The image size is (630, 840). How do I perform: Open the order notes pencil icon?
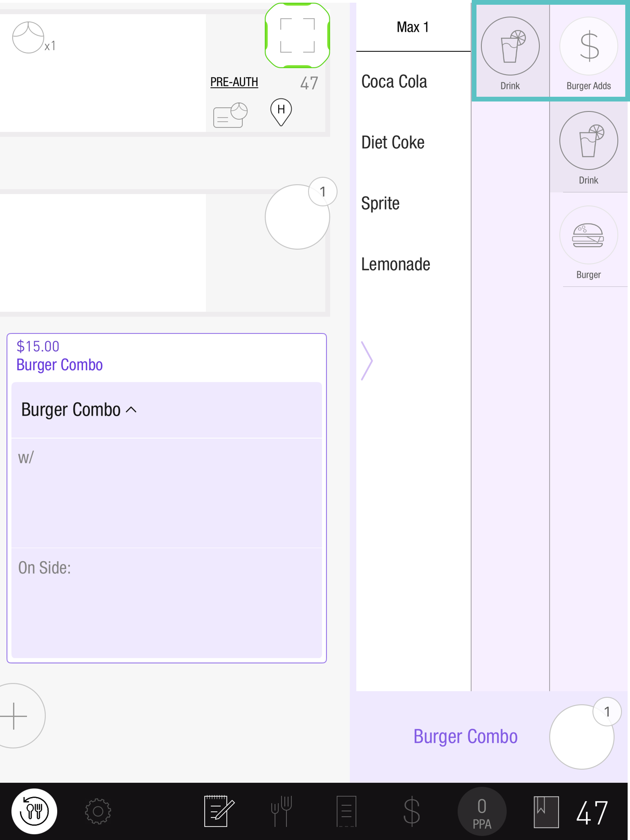(x=219, y=811)
